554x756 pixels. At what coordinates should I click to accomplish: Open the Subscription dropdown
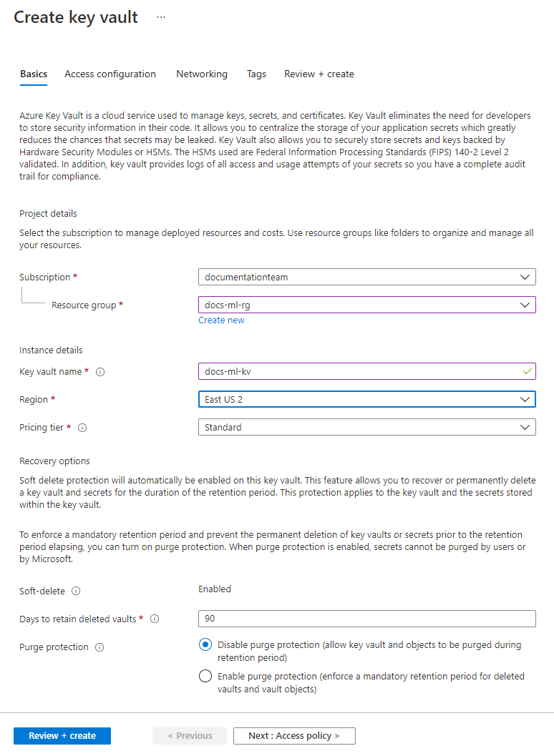pyautogui.click(x=366, y=277)
